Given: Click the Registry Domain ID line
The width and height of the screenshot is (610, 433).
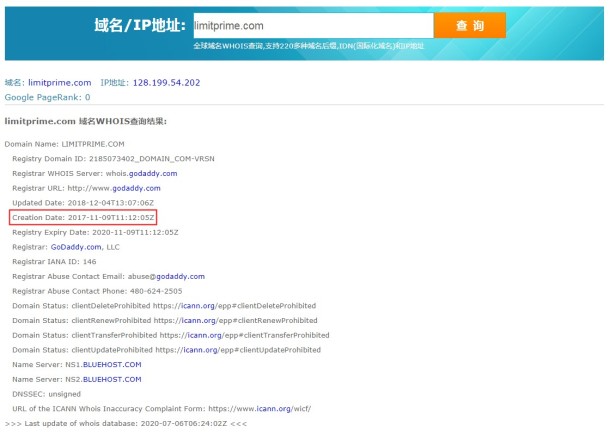Looking at the screenshot, I should point(113,159).
